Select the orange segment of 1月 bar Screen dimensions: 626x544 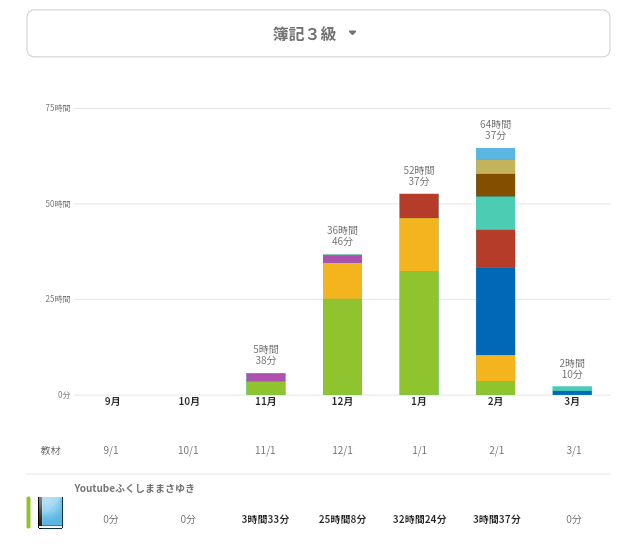pos(419,244)
